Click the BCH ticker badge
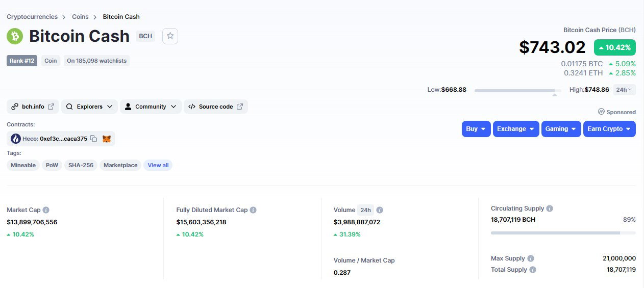 (x=145, y=36)
